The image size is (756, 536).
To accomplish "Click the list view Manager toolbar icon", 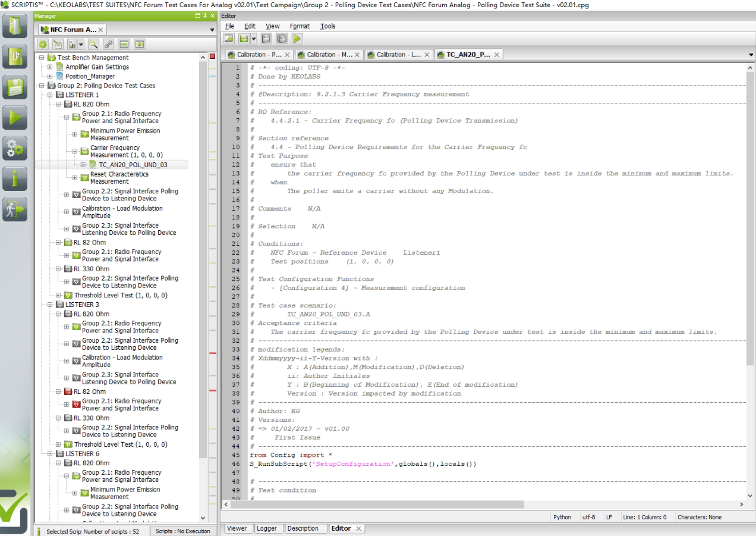I will [x=124, y=44].
